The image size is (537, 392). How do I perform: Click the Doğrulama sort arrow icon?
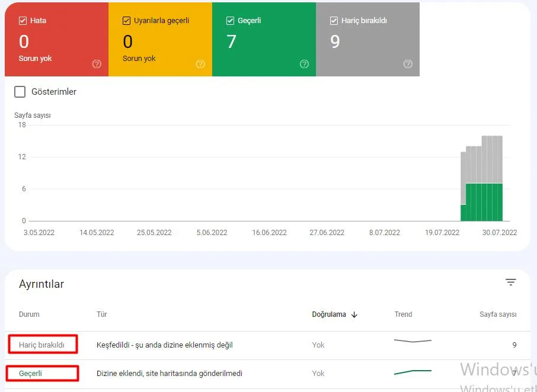point(354,314)
